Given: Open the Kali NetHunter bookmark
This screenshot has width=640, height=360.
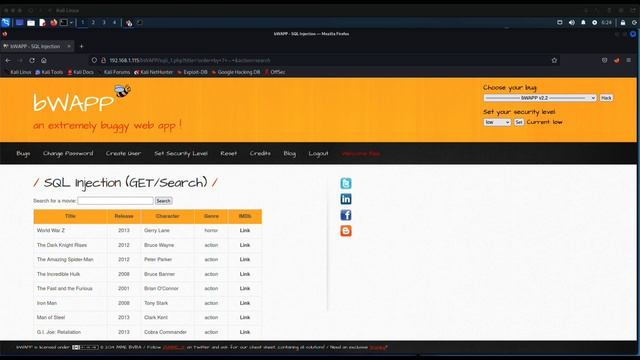Looking at the screenshot, I should tap(154, 72).
